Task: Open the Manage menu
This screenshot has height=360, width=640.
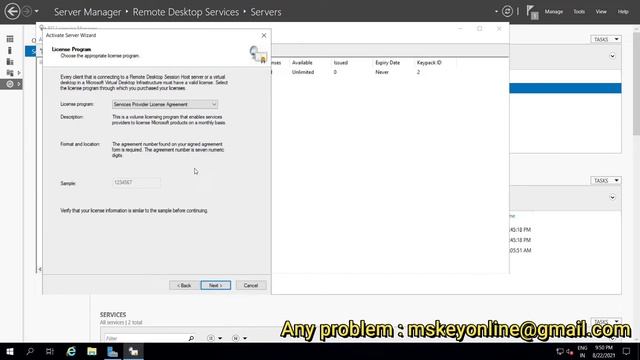Action: [x=553, y=11]
